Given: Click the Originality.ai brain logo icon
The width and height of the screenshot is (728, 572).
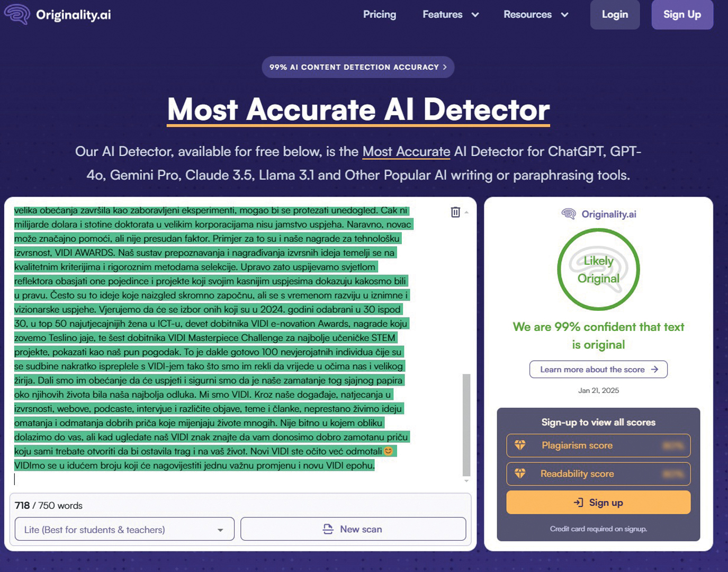Looking at the screenshot, I should coord(17,14).
